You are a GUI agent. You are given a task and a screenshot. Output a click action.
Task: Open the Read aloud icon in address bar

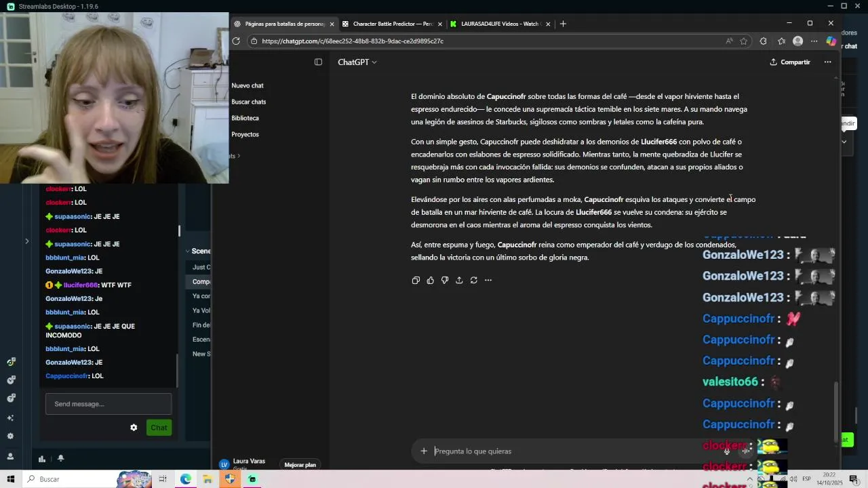click(x=729, y=41)
